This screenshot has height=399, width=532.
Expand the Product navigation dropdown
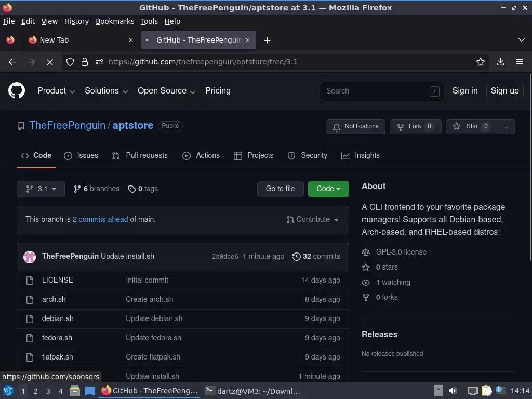click(x=56, y=90)
